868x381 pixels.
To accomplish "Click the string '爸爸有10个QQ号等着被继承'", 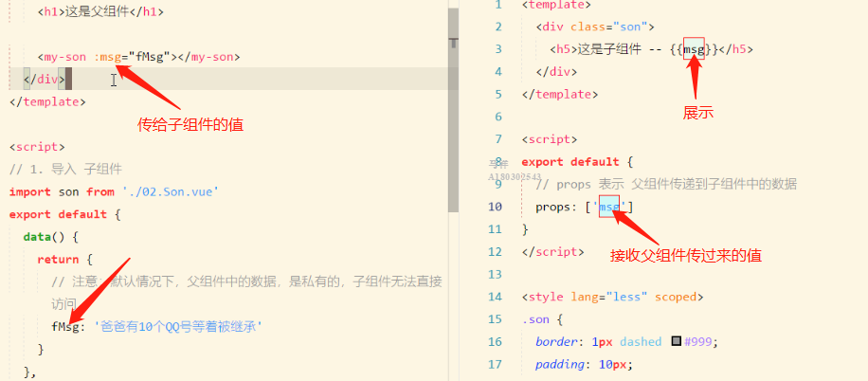I will pyautogui.click(x=177, y=327).
